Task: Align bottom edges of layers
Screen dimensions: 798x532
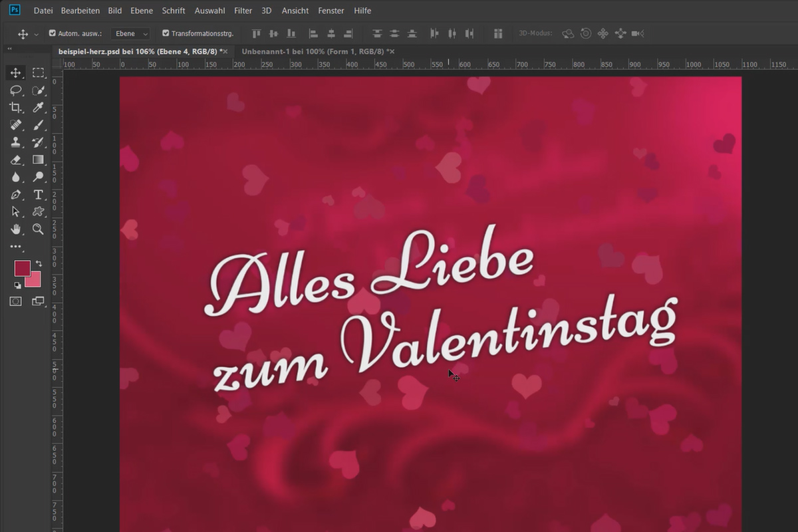Action: pyautogui.click(x=291, y=33)
